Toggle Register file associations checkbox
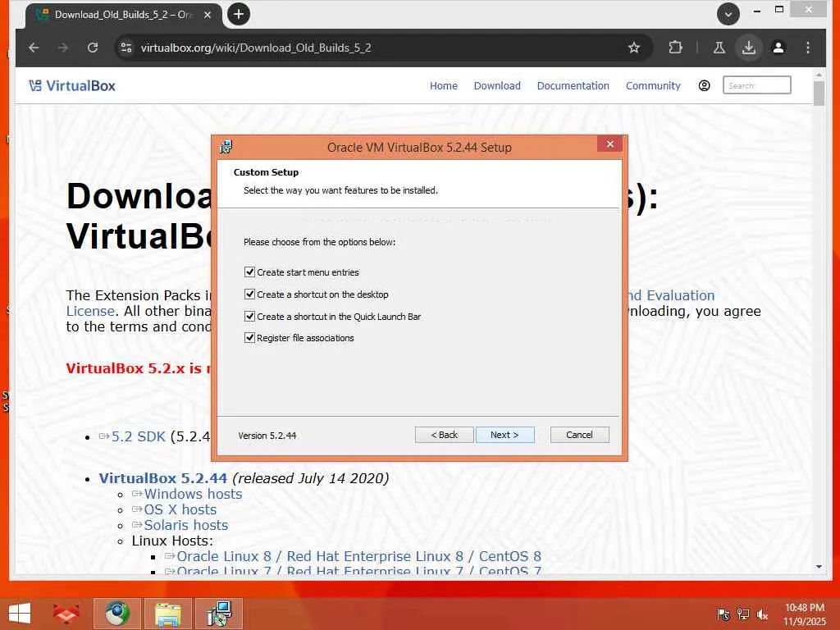This screenshot has width=840, height=630. coord(249,337)
